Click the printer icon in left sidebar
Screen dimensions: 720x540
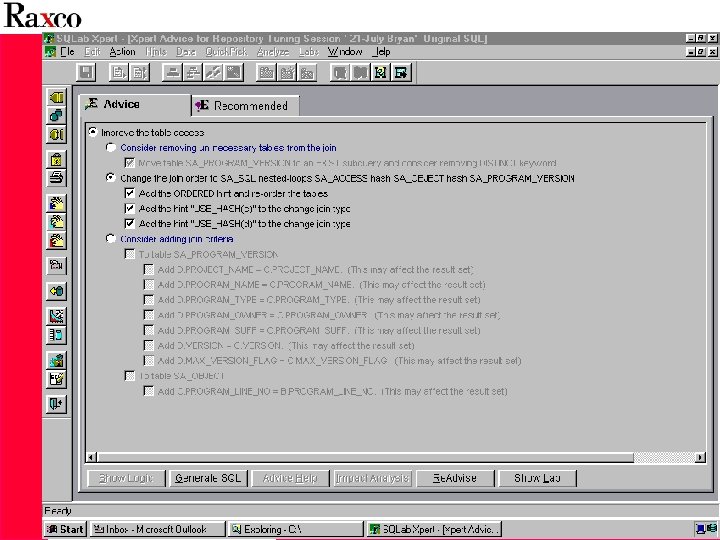[56, 178]
